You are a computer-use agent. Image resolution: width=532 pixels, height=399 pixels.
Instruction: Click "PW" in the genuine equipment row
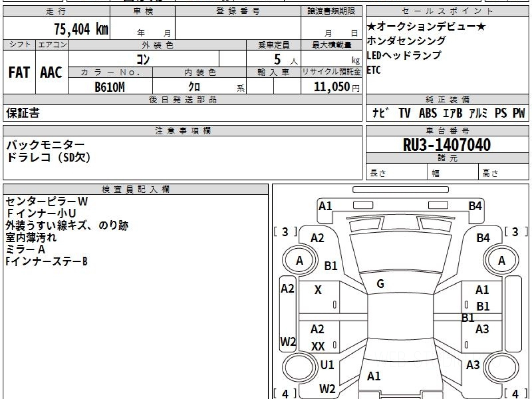point(519,113)
